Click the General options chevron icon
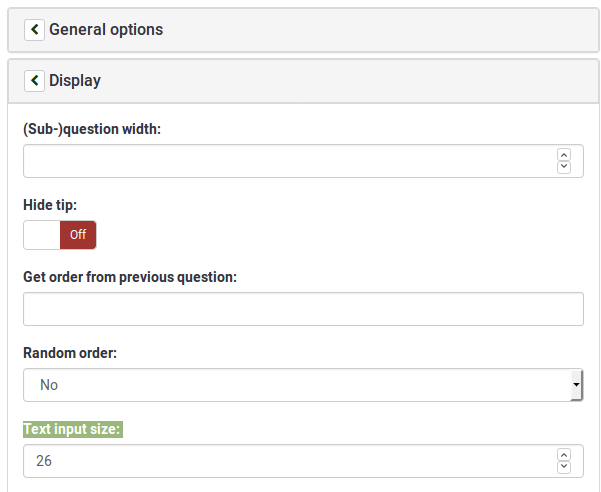Screen dimensions: 601x492 point(34,30)
